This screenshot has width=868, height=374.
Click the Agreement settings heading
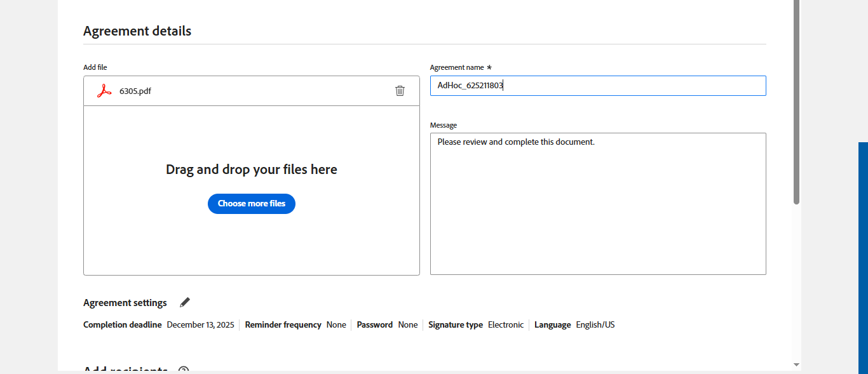(x=125, y=303)
